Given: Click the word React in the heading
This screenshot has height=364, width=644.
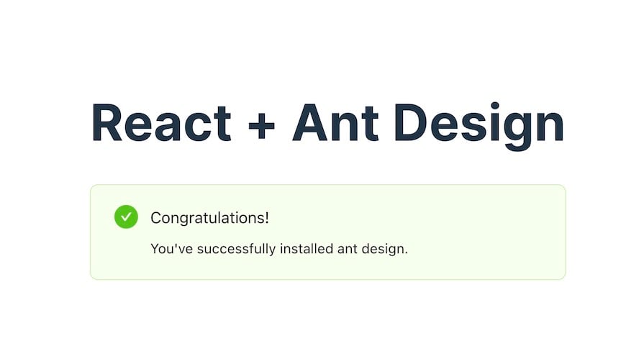Looking at the screenshot, I should (161, 123).
